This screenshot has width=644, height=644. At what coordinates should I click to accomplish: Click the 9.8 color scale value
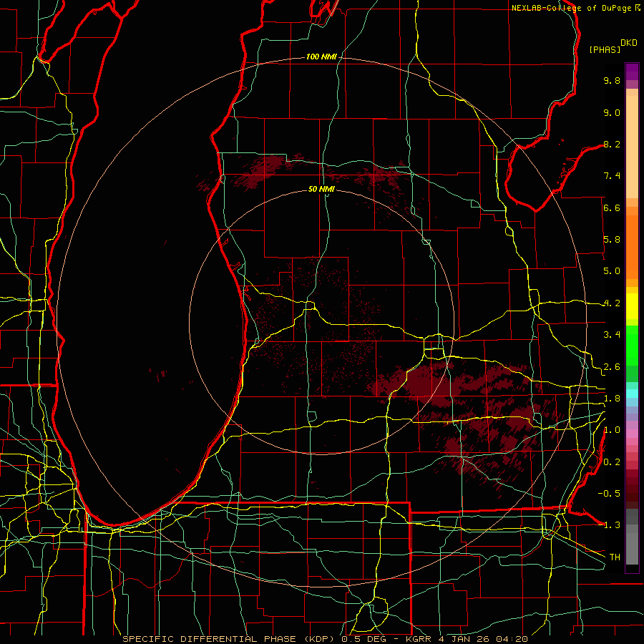(612, 80)
